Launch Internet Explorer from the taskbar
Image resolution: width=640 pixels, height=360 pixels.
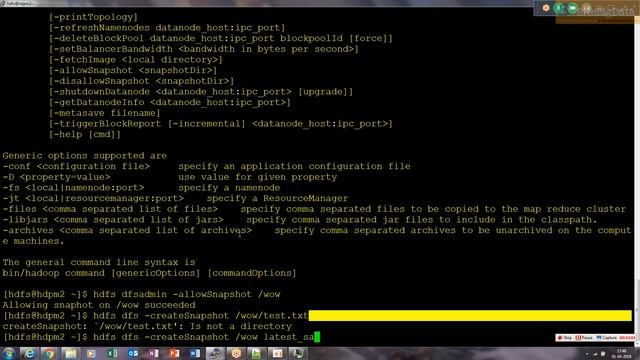29,353
